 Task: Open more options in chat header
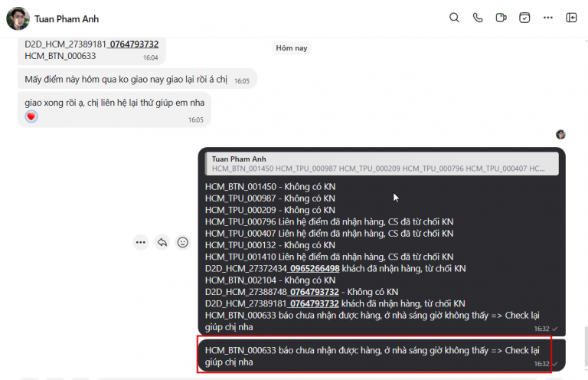[x=548, y=18]
